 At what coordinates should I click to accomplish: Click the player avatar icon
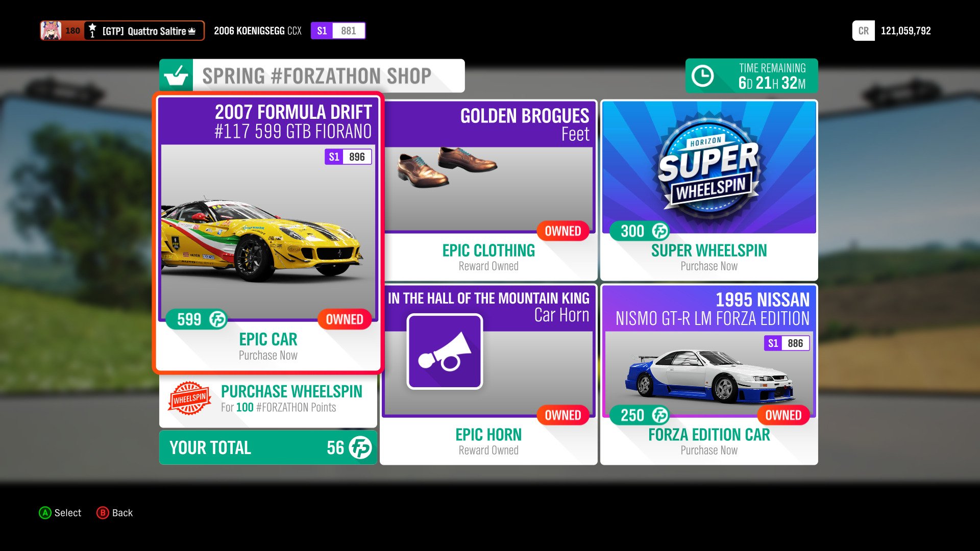coord(51,31)
